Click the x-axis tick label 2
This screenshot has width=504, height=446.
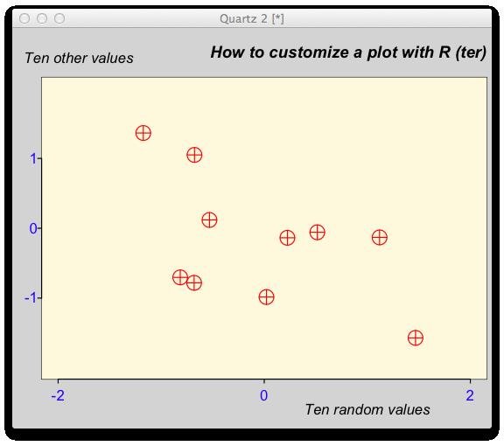[x=470, y=395]
